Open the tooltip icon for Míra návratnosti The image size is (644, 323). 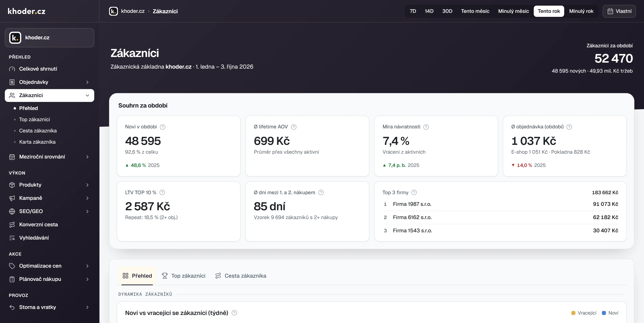pos(426,127)
